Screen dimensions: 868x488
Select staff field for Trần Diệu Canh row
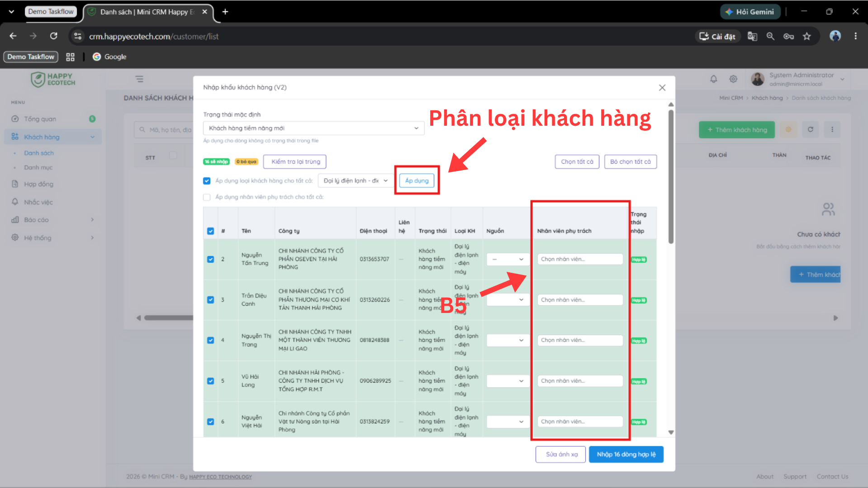(x=580, y=300)
